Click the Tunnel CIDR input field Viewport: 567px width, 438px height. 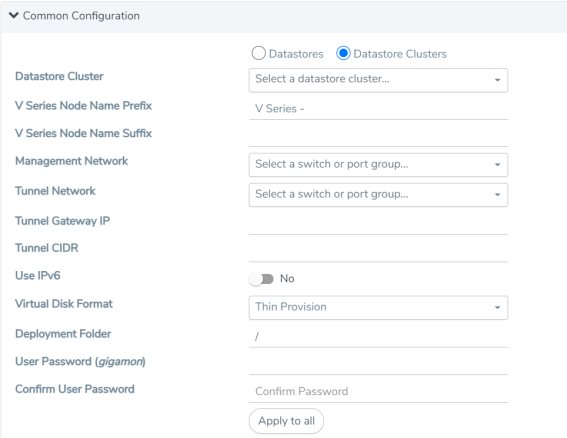(x=378, y=251)
